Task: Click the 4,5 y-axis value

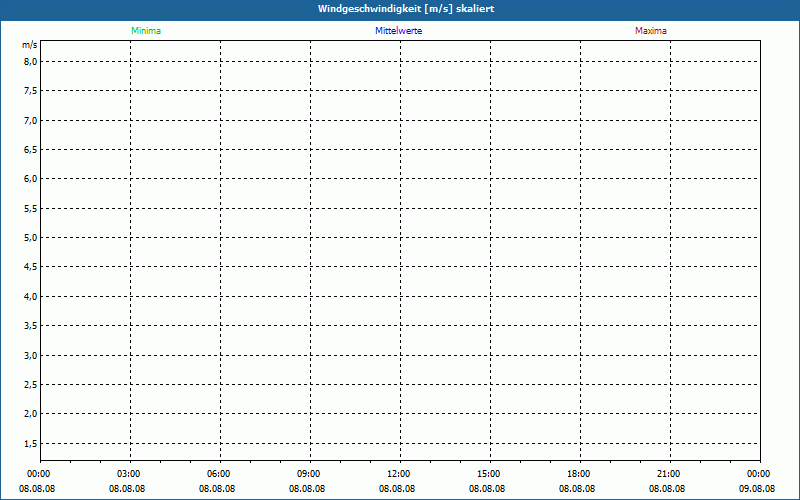Action: (x=31, y=267)
